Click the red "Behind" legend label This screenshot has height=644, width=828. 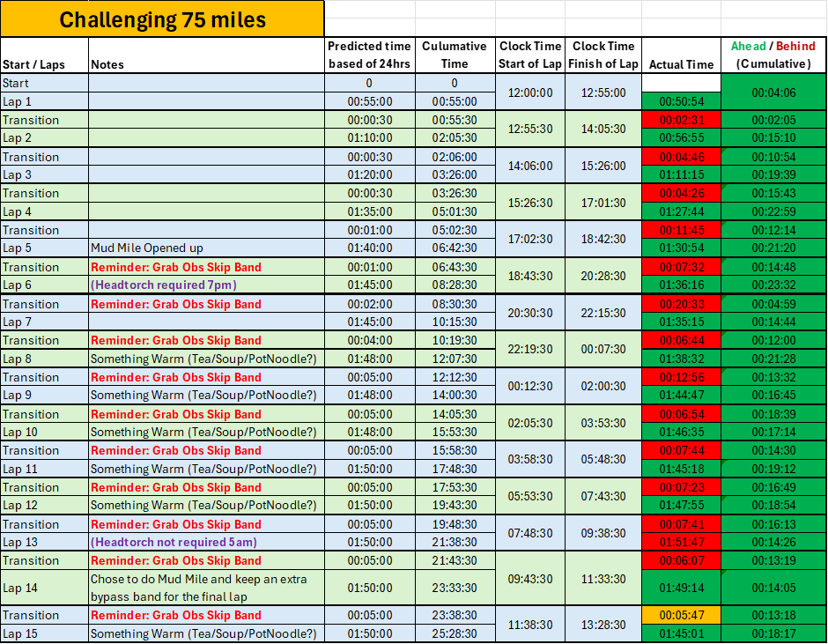click(x=795, y=46)
